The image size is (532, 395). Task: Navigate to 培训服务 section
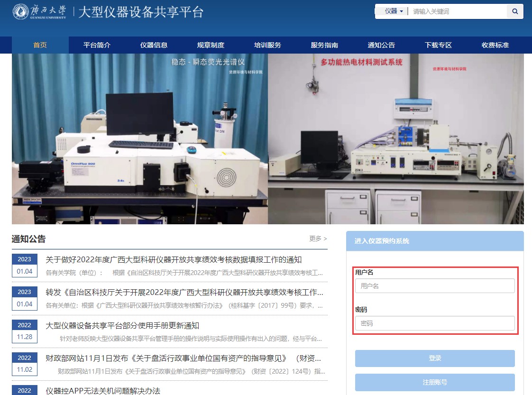pyautogui.click(x=267, y=45)
